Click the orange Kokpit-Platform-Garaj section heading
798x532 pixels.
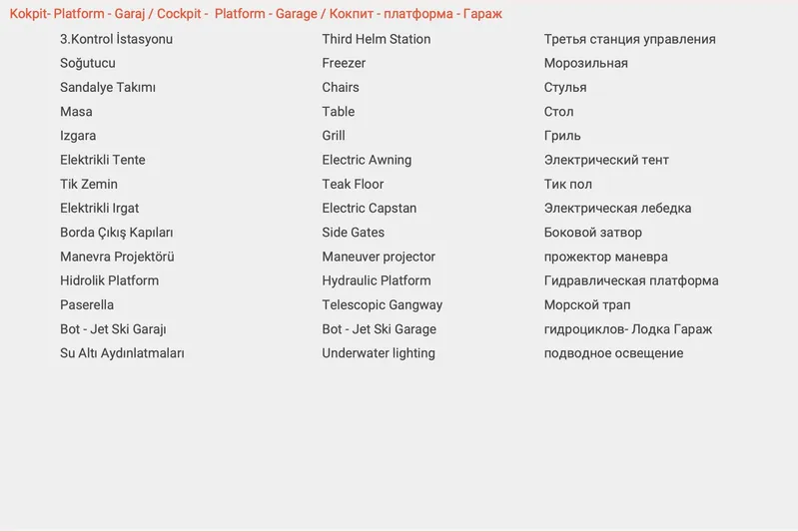point(256,14)
